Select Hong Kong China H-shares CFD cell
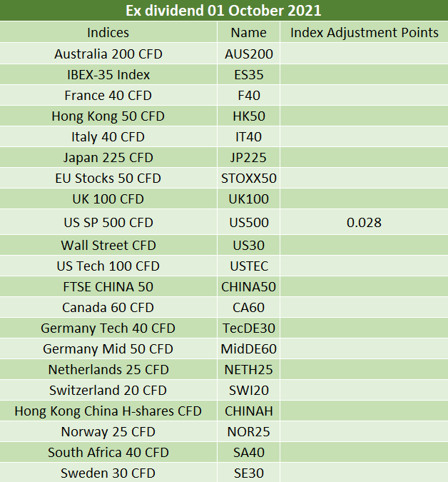 [108, 411]
